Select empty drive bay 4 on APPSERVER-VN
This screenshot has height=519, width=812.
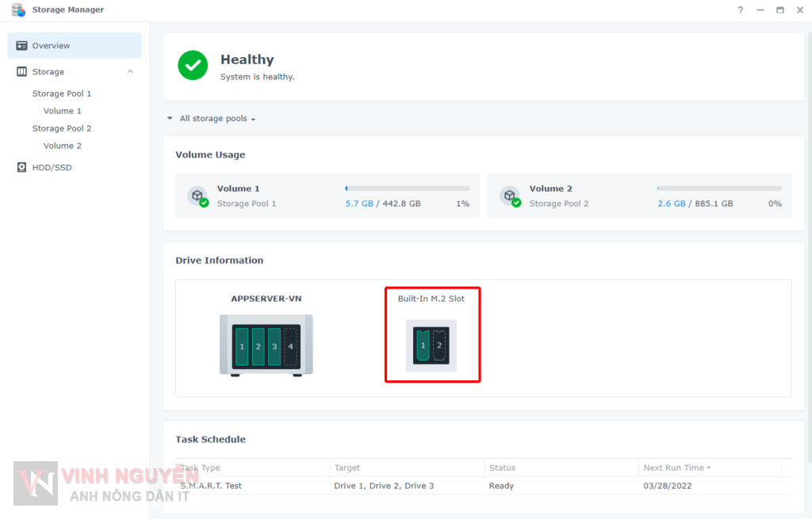(291, 347)
